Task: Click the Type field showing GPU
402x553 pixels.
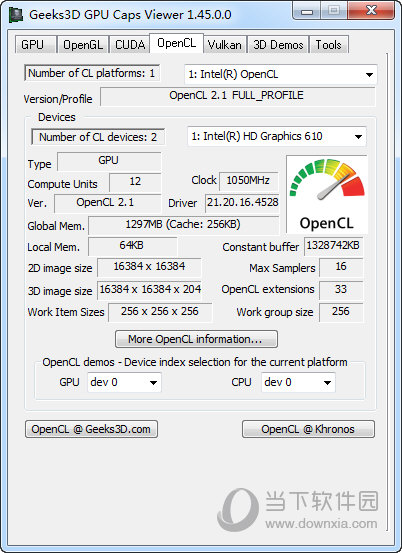Action: [109, 161]
